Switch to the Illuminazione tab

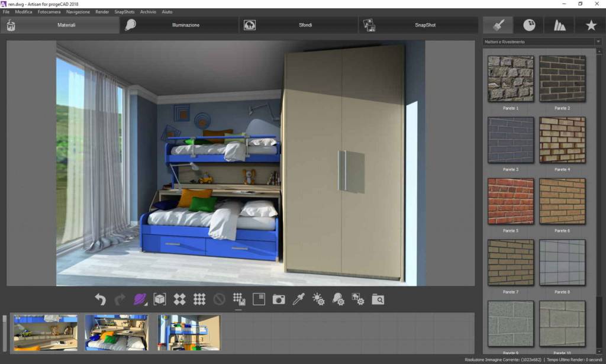click(x=179, y=25)
